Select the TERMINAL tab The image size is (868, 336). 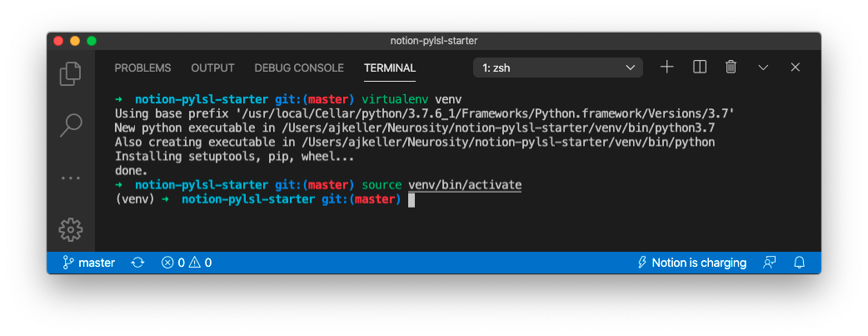tap(390, 68)
